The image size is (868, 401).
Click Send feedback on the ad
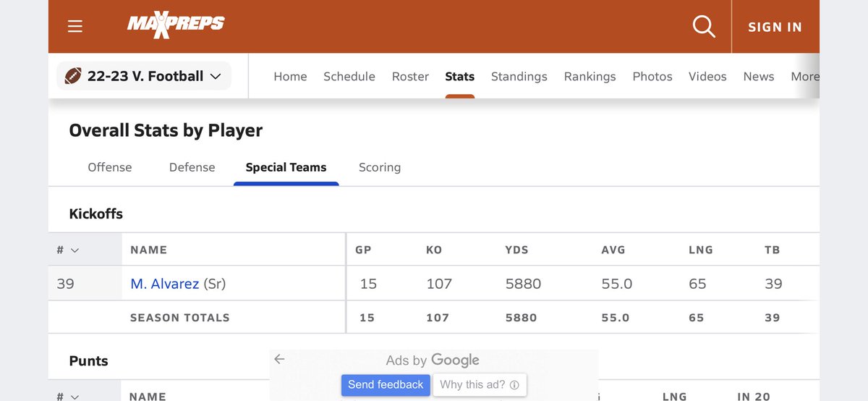386,384
